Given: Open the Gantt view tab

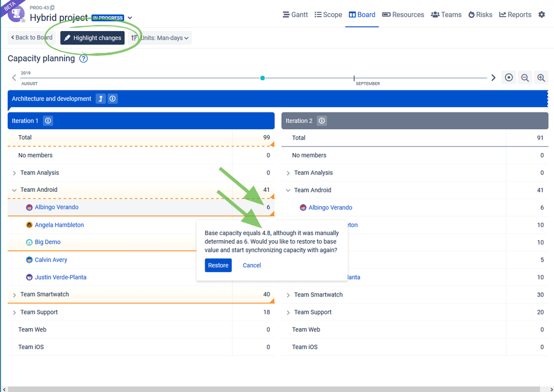Looking at the screenshot, I should coord(295,15).
